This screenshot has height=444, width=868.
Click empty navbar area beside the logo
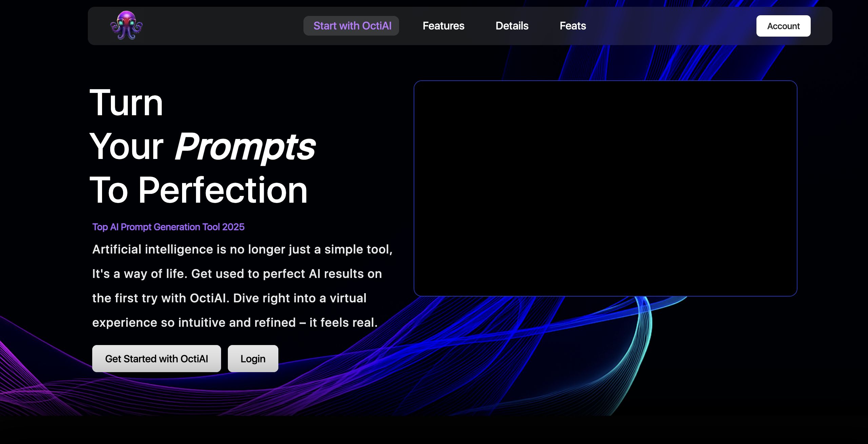[x=220, y=26]
